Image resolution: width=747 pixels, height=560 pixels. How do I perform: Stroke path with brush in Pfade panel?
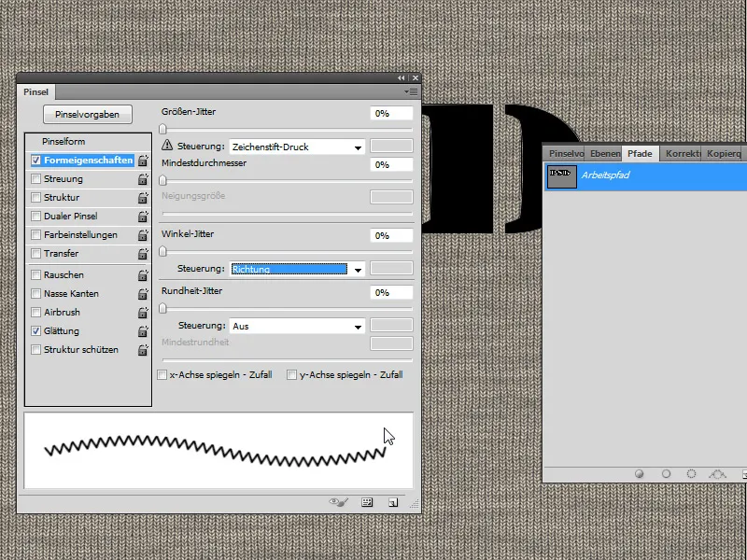[x=666, y=474]
